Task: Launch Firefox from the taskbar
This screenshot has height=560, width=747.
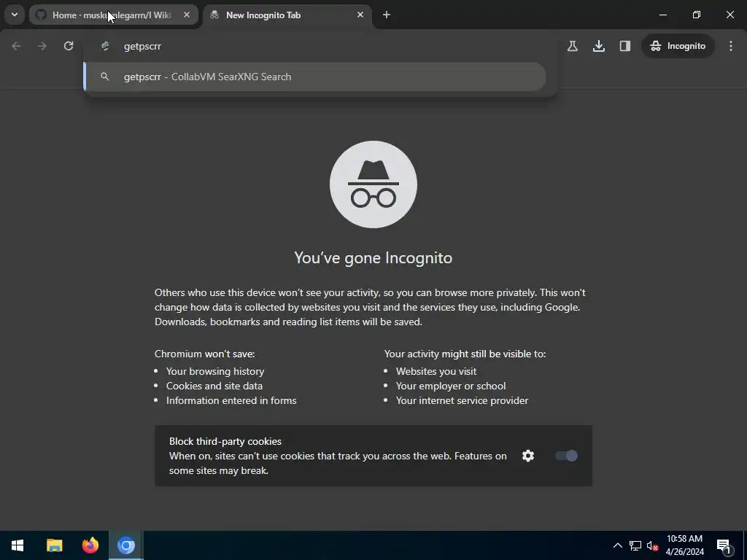Action: (90, 545)
